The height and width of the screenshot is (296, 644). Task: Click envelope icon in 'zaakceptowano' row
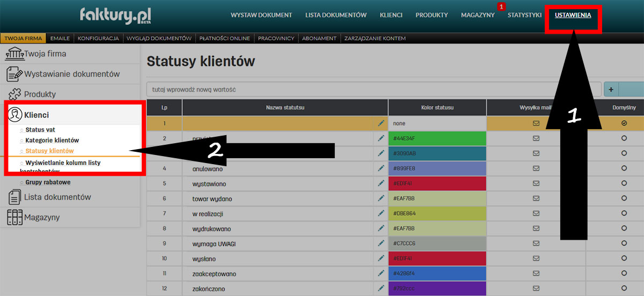[536, 273]
